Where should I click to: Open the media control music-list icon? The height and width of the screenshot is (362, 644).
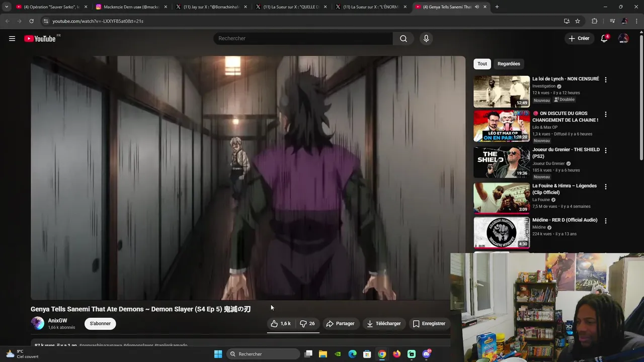click(x=612, y=21)
